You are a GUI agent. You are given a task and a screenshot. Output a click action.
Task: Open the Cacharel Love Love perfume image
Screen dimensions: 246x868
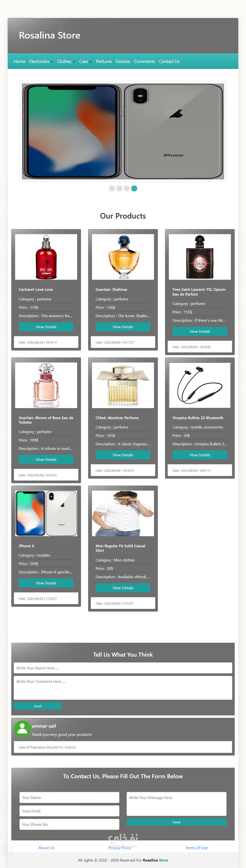(x=46, y=257)
